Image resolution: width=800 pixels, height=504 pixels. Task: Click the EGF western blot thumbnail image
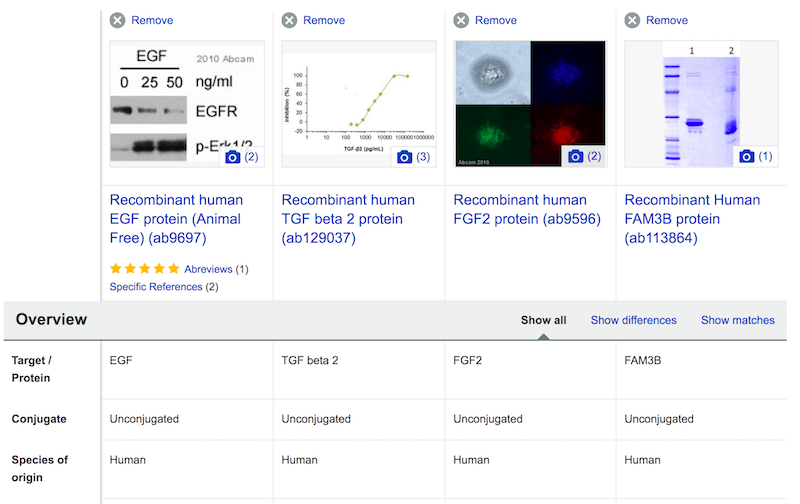tap(170, 100)
